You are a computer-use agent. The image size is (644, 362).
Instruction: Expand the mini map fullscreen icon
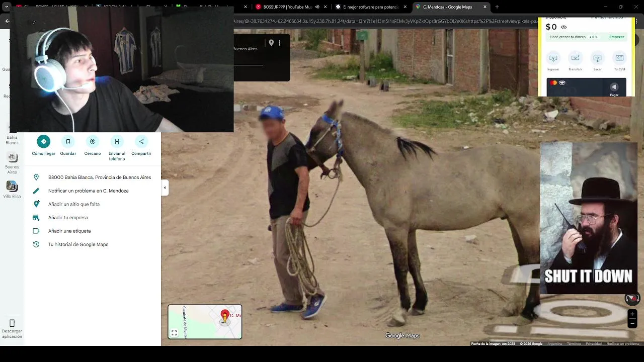174,333
